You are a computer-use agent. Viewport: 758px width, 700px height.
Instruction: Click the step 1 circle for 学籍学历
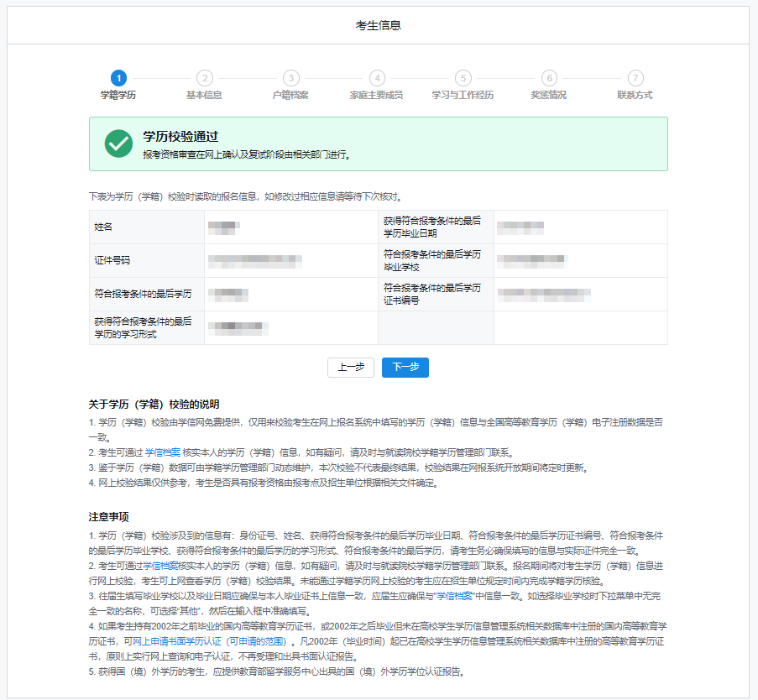click(118, 78)
